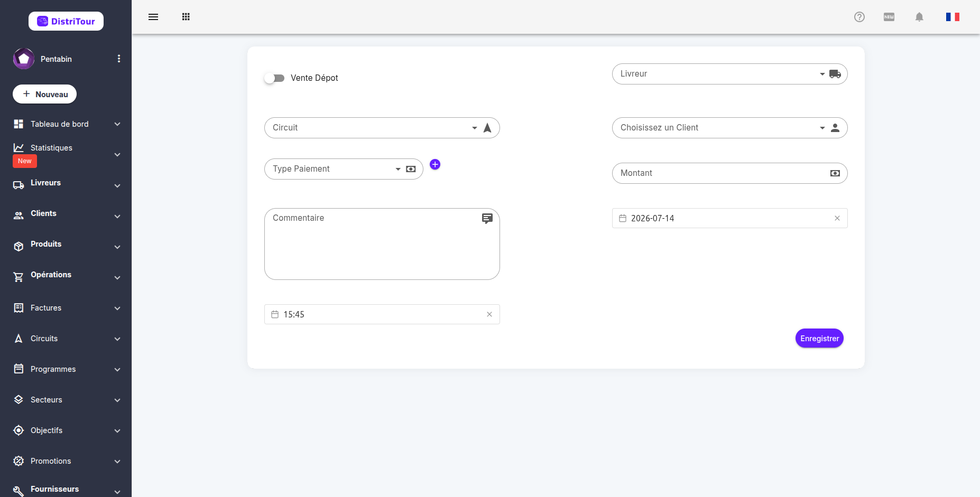The image size is (980, 497).
Task: Click the Opérations cart icon
Action: pos(19,277)
